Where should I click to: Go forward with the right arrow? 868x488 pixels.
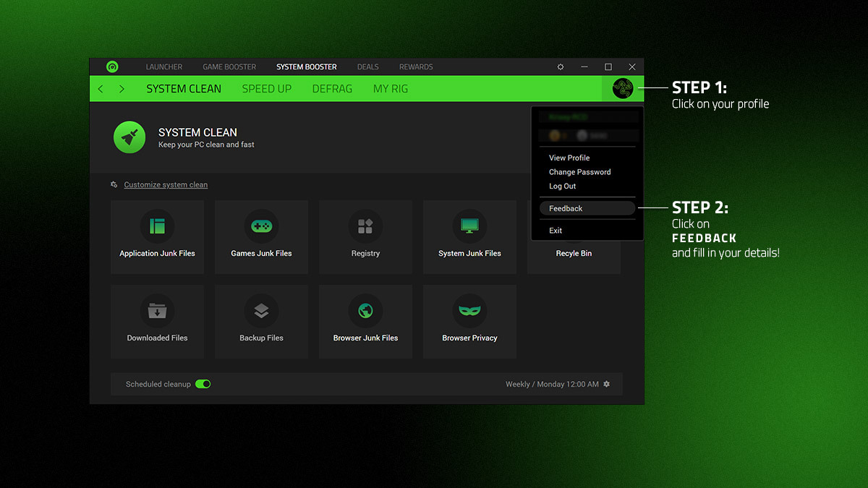point(122,89)
